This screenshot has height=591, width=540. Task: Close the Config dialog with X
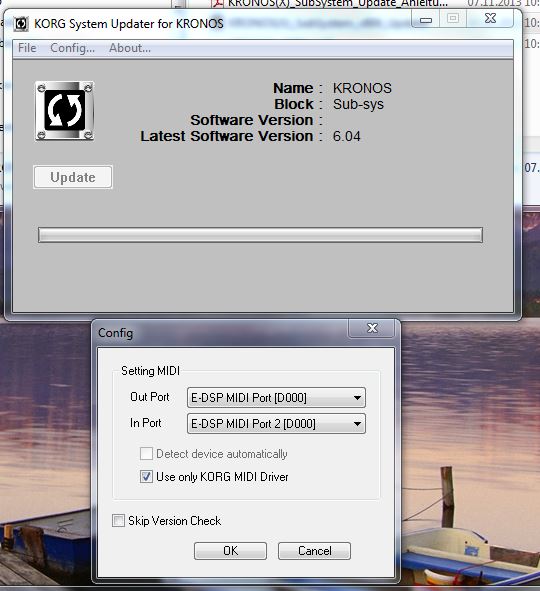pos(372,328)
